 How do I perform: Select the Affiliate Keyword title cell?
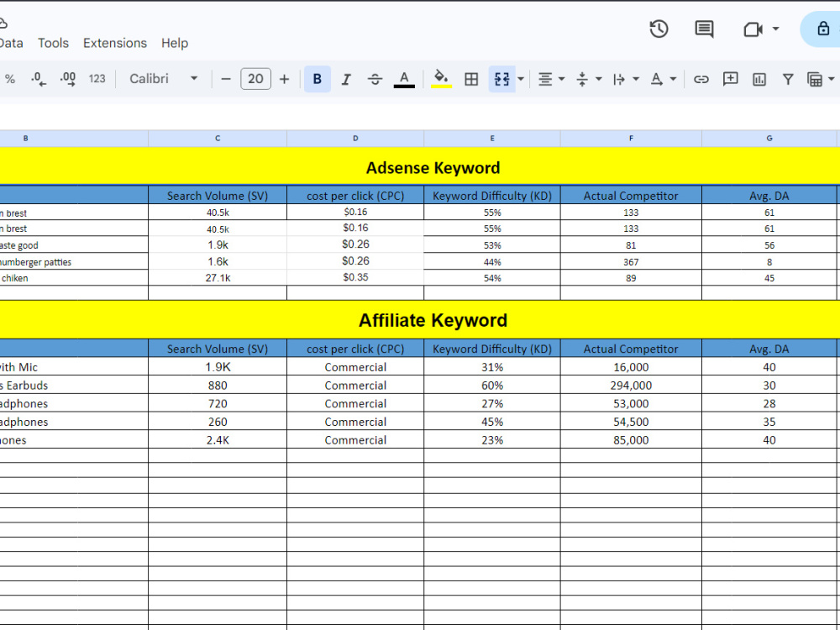(x=420, y=320)
